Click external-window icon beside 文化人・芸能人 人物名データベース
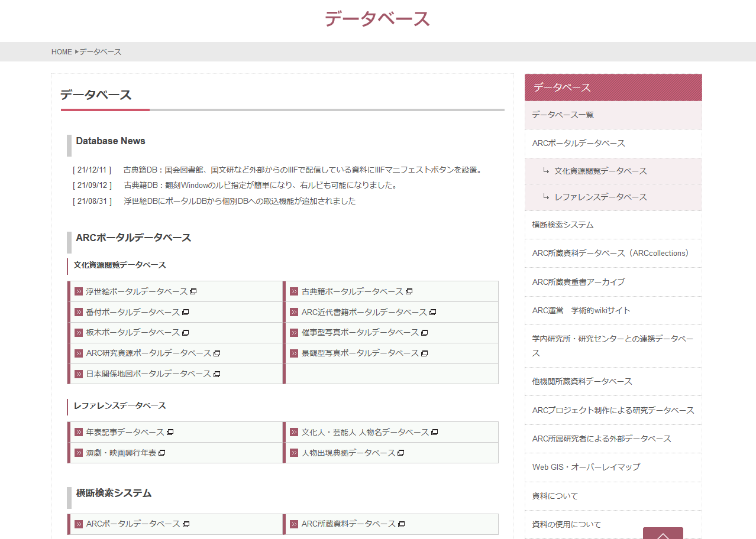 click(x=435, y=432)
